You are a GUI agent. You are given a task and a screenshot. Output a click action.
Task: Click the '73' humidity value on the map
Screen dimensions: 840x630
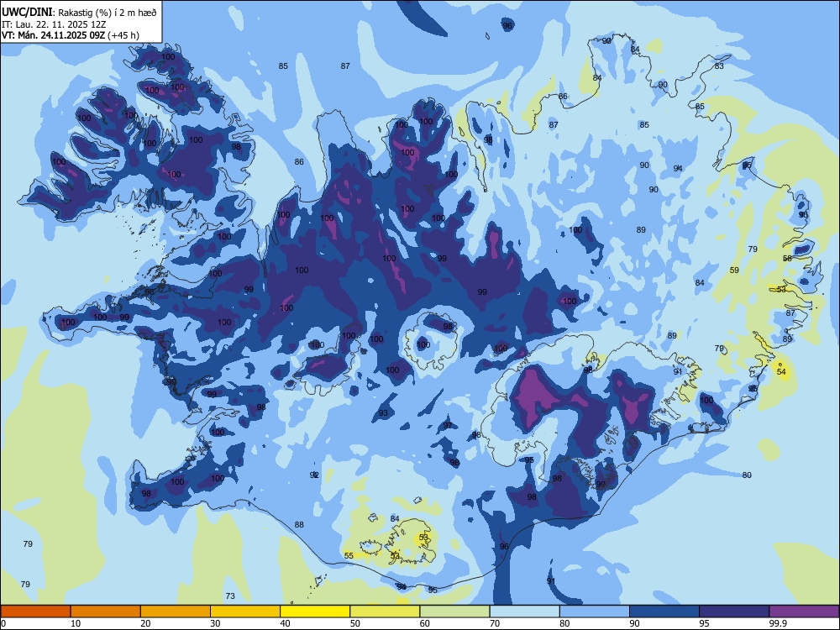point(230,596)
